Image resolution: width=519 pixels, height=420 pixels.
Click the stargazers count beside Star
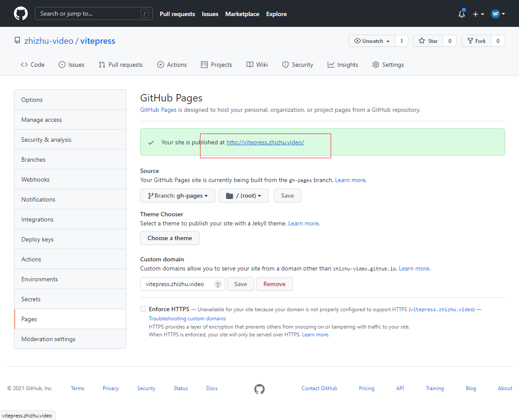click(x=450, y=41)
